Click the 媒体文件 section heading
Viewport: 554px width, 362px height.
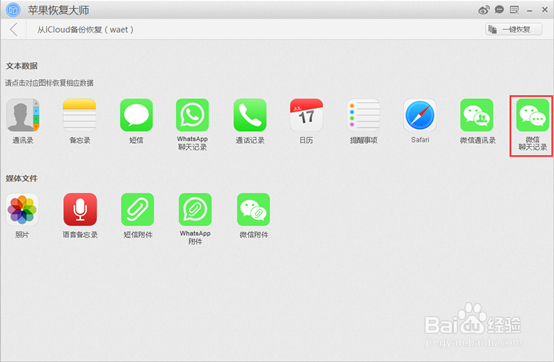[x=22, y=179]
